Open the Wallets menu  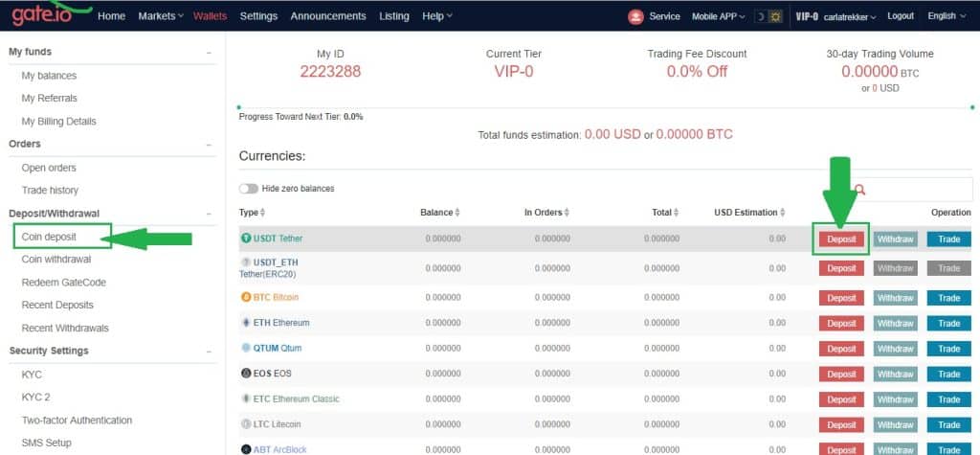tap(210, 16)
